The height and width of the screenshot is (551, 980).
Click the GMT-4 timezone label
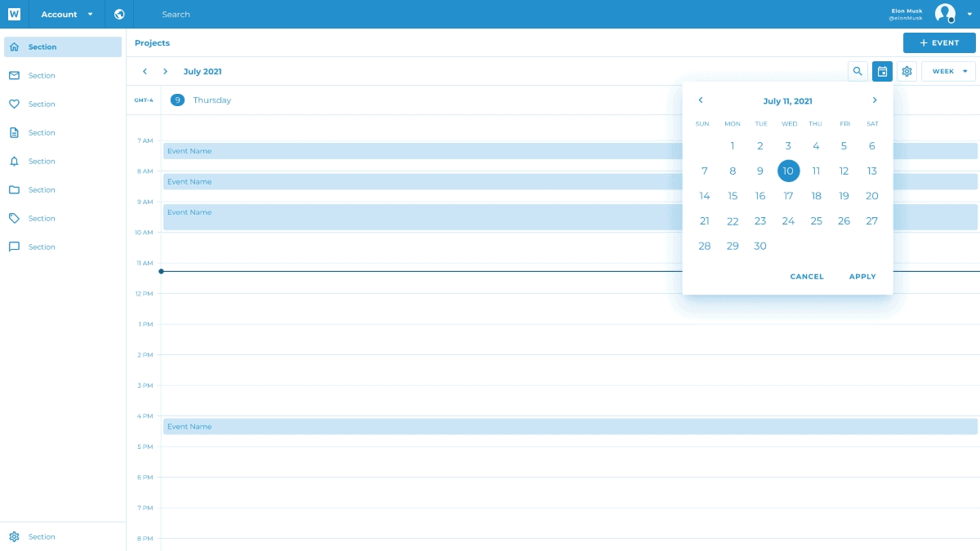(x=144, y=100)
